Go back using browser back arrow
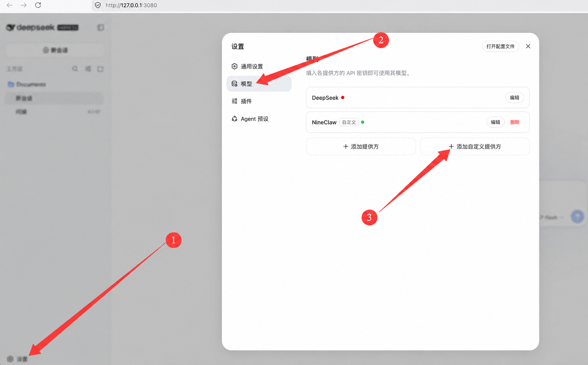Screen dimensions: 588x365 point(10,5)
